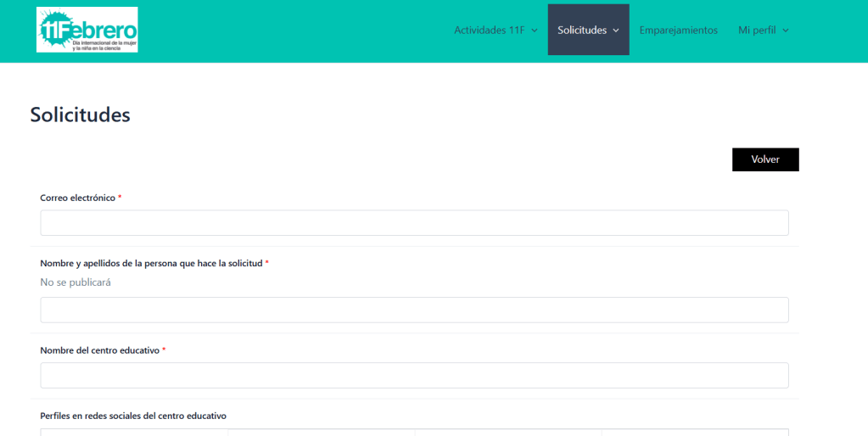Open the Actividades 11F menu
The width and height of the screenshot is (868, 436).
point(489,31)
